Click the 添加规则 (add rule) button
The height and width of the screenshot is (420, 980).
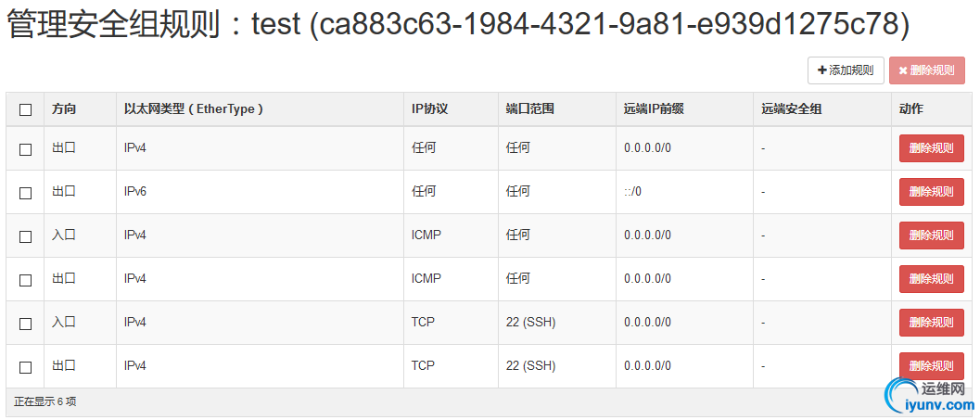(846, 70)
